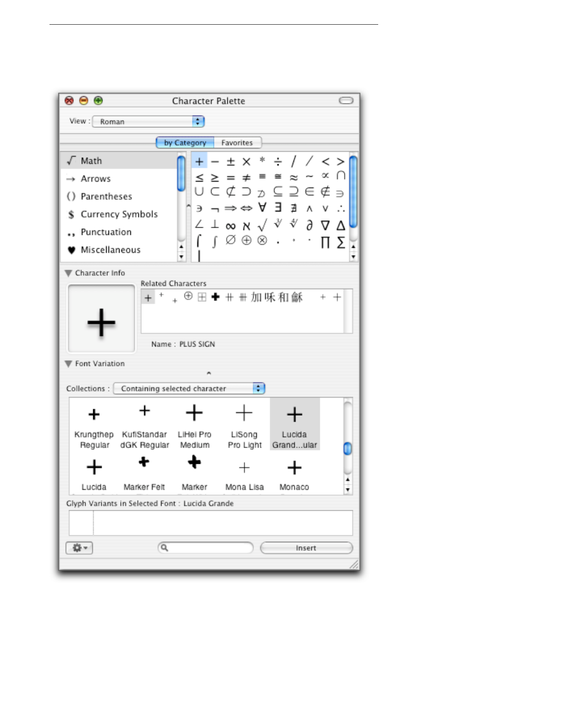Switch to the by Category tab

click(x=185, y=143)
